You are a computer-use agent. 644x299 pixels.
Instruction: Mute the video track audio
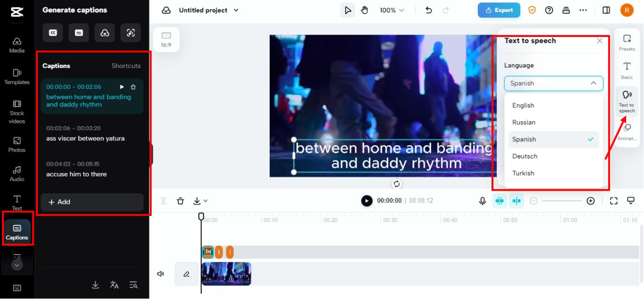point(161,274)
